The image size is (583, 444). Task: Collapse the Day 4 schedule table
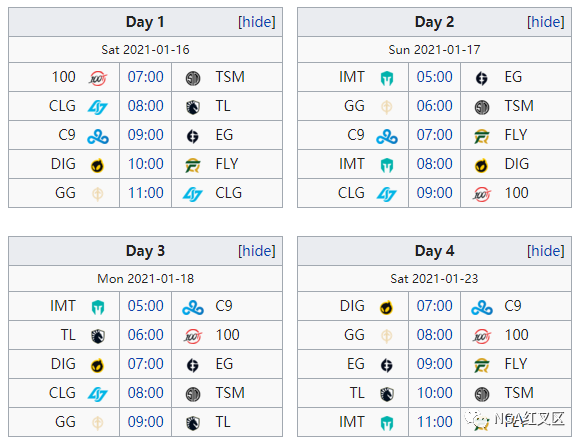(x=545, y=251)
